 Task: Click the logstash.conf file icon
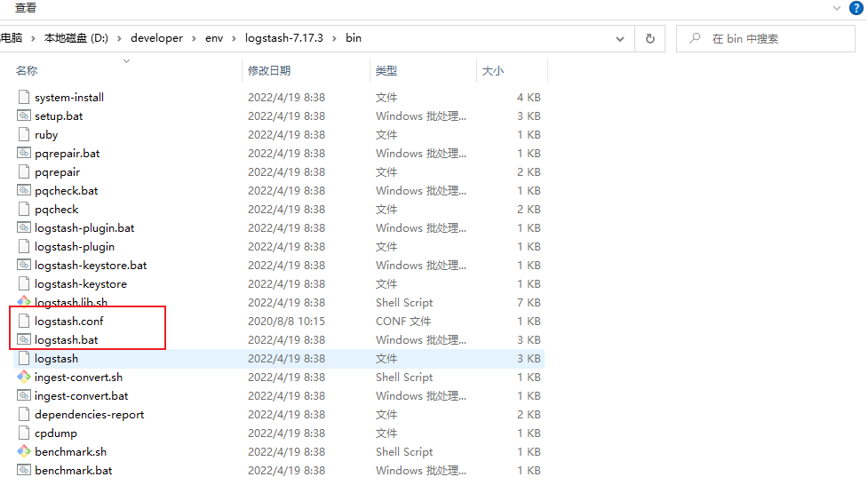tap(24, 322)
